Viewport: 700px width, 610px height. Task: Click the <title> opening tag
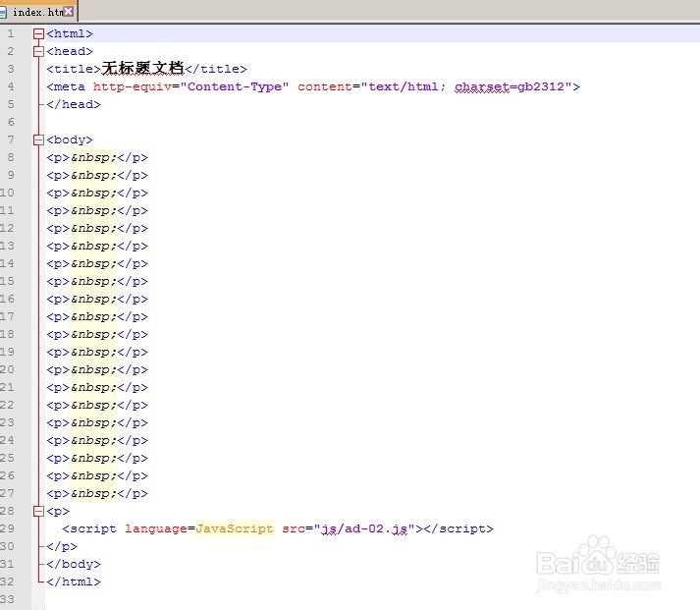tap(74, 69)
